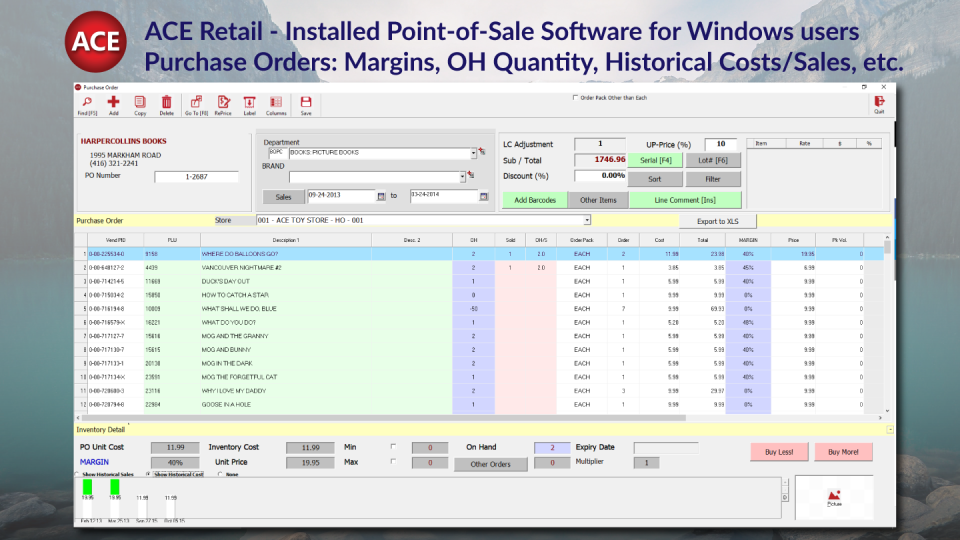960x540 pixels.
Task: Select row DUCK'S DAY OUT
Action: [479, 282]
